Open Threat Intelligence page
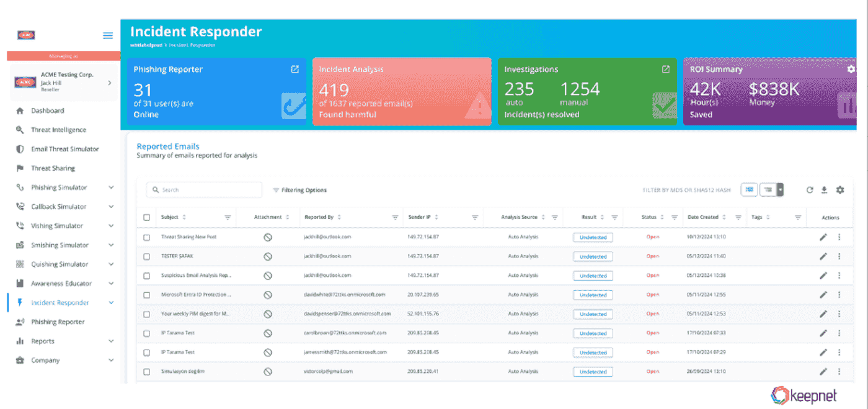The width and height of the screenshot is (868, 409). coord(58,130)
